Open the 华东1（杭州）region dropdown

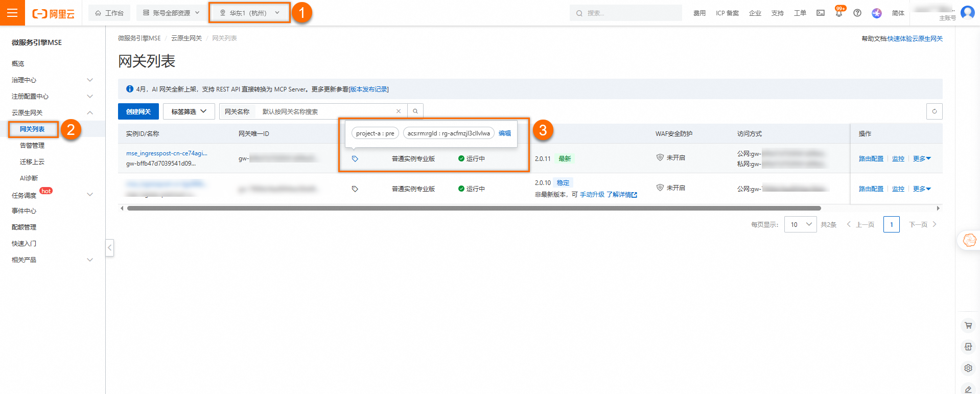pos(249,13)
